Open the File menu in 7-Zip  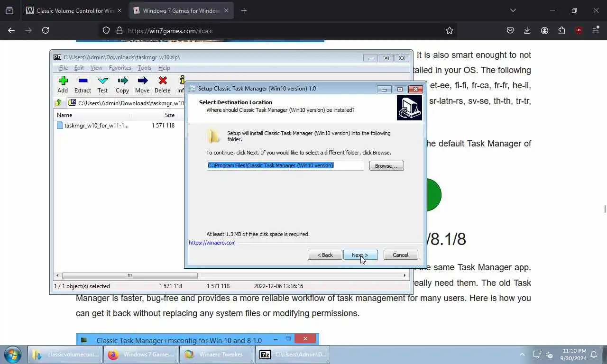click(x=63, y=68)
